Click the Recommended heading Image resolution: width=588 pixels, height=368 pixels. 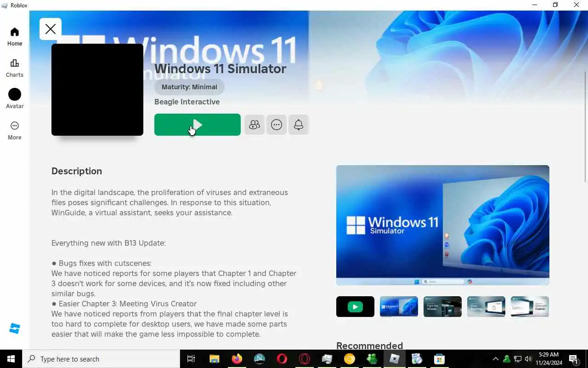[369, 345]
